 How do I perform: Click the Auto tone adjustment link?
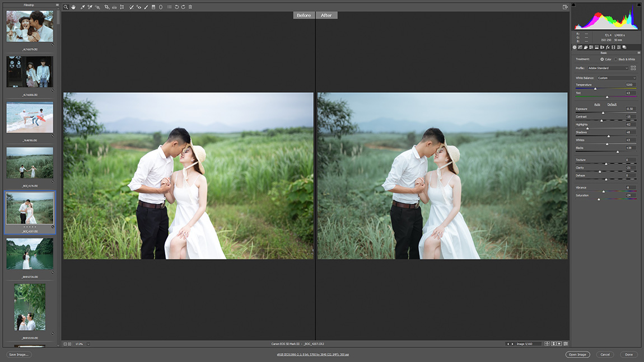point(597,104)
